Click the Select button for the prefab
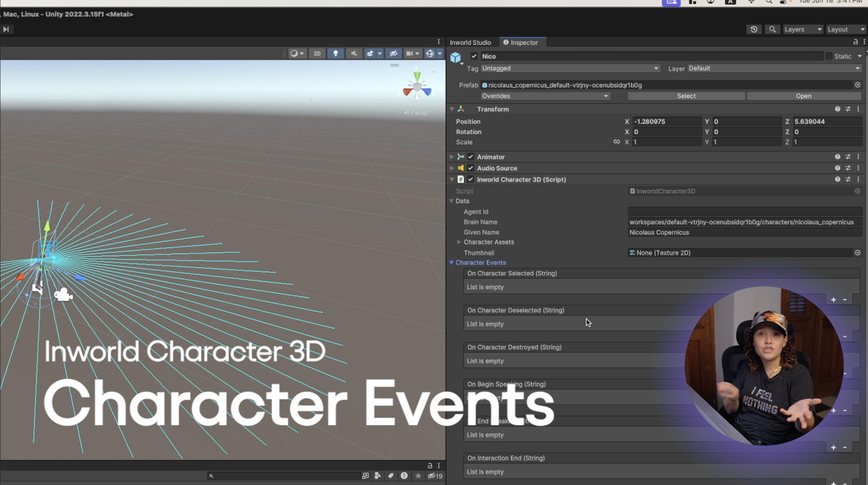The width and height of the screenshot is (868, 485). [686, 96]
